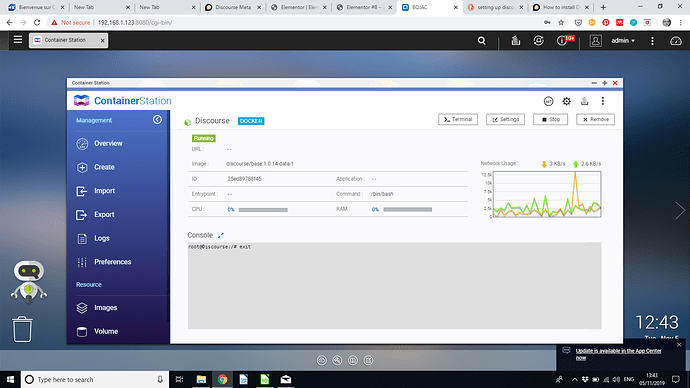Open the desktop Recycle Bin icon
Image resolution: width=690 pixels, height=388 pixels.
pos(22,329)
